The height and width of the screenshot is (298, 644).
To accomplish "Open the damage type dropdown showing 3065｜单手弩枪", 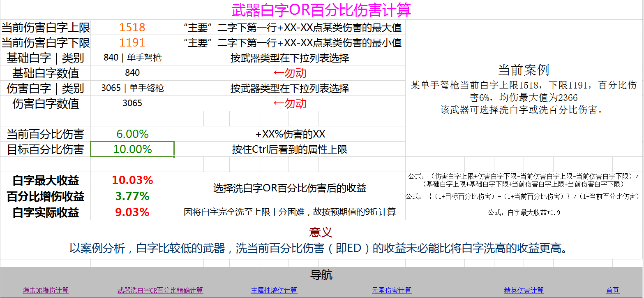I will (x=132, y=88).
